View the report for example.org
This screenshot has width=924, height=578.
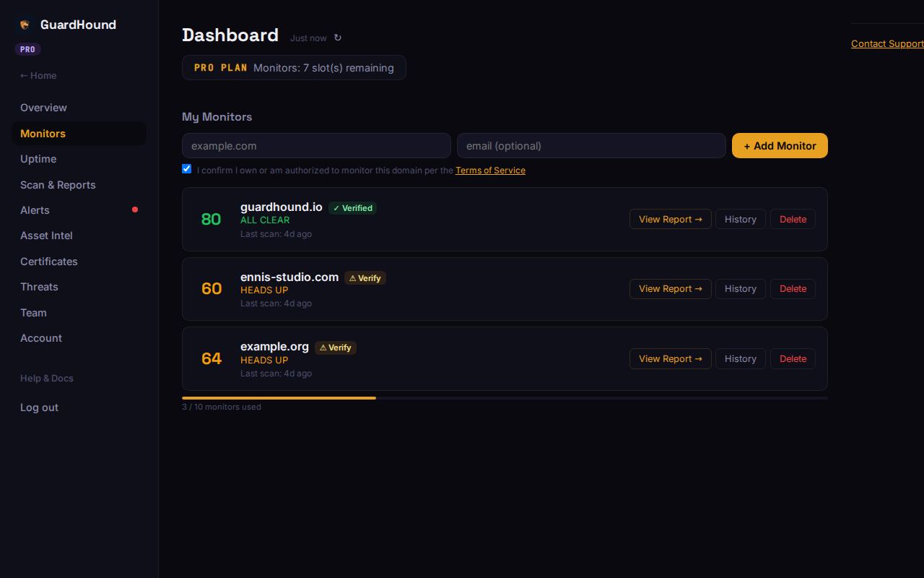(671, 358)
